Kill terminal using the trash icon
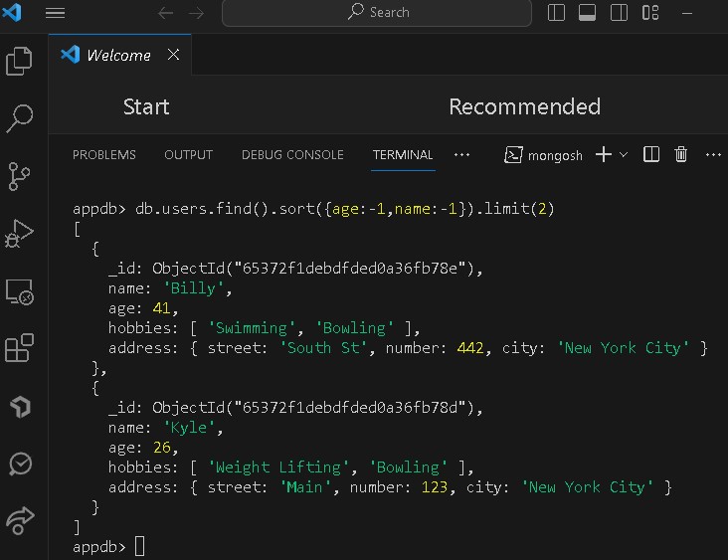Screen dimensions: 728x560 coord(681,154)
